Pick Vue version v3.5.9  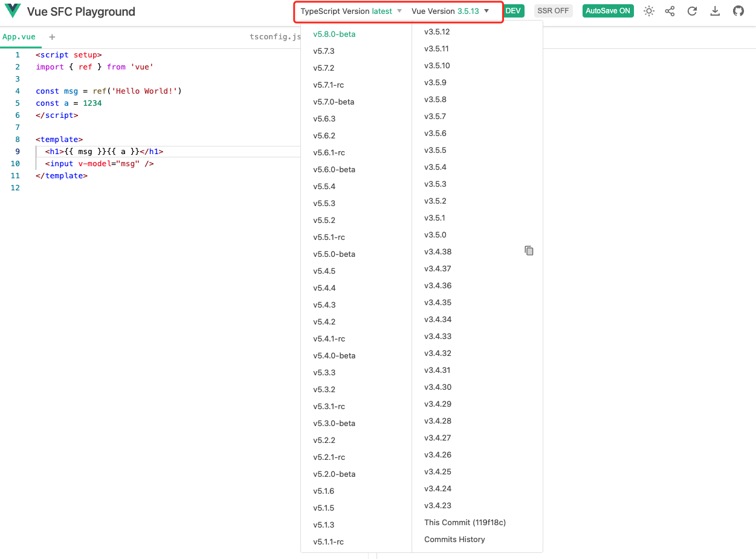pyautogui.click(x=435, y=83)
